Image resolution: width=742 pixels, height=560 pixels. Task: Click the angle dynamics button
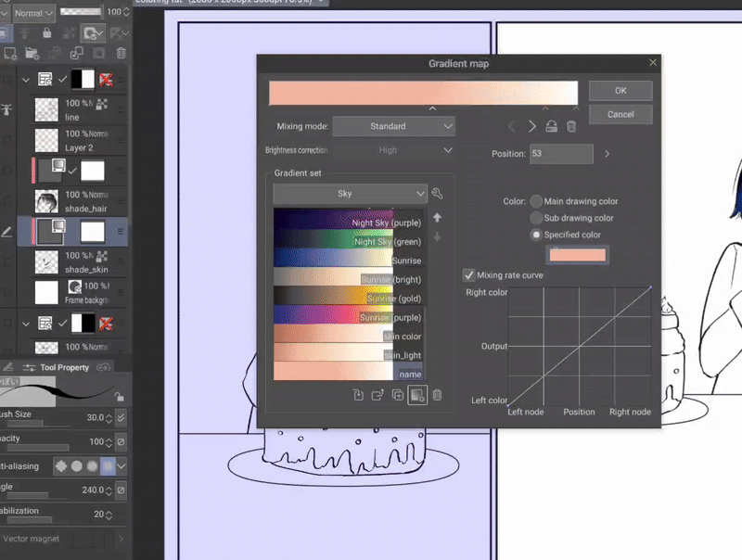click(122, 490)
